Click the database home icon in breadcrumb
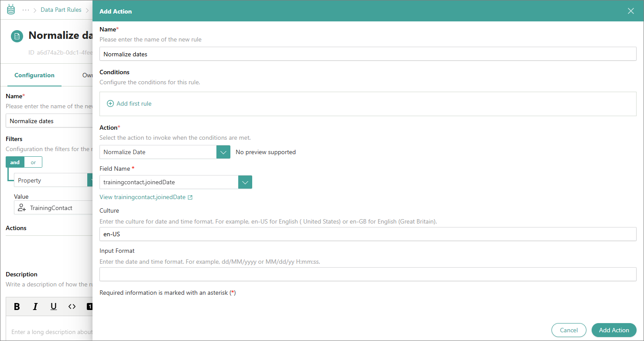 tap(11, 10)
